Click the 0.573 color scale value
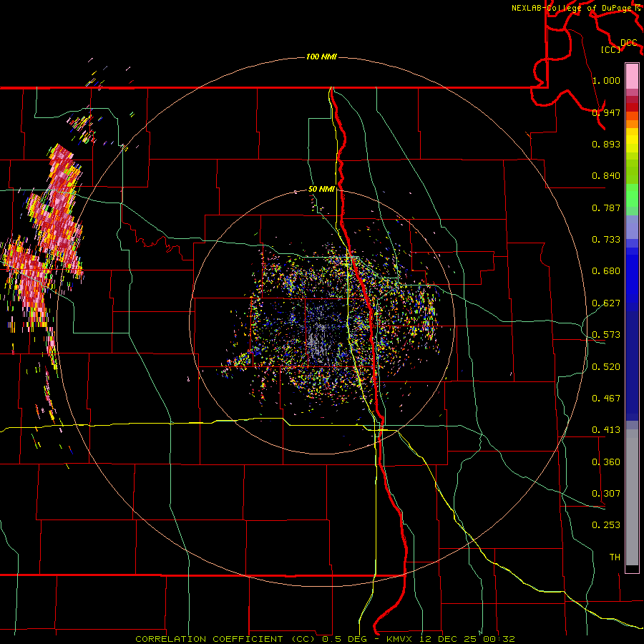This screenshot has width=644, height=644. tap(606, 335)
